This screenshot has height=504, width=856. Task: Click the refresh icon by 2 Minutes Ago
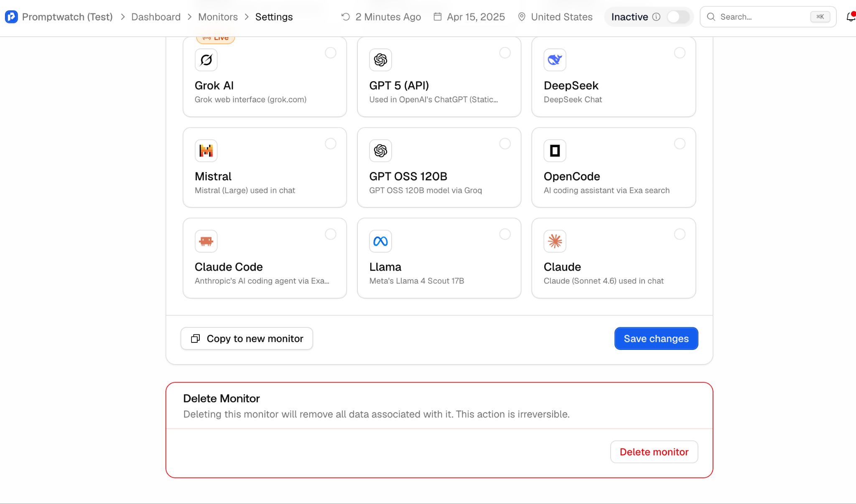345,17
